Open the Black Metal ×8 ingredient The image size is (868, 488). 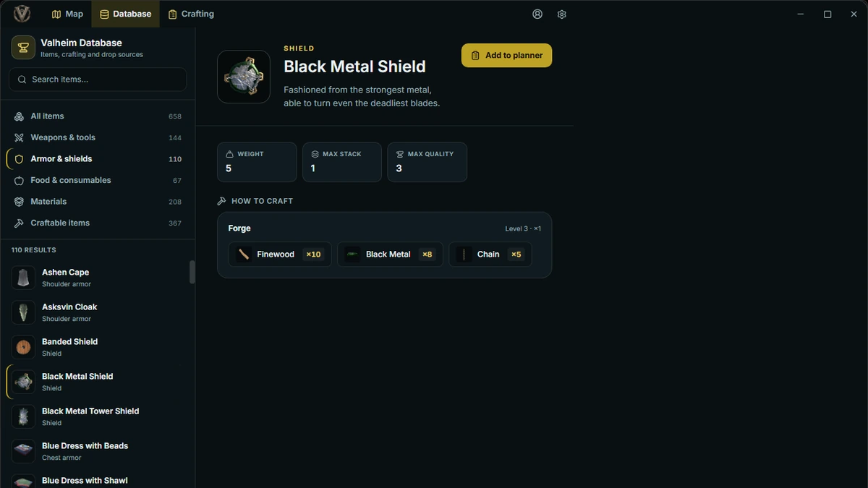pyautogui.click(x=390, y=254)
